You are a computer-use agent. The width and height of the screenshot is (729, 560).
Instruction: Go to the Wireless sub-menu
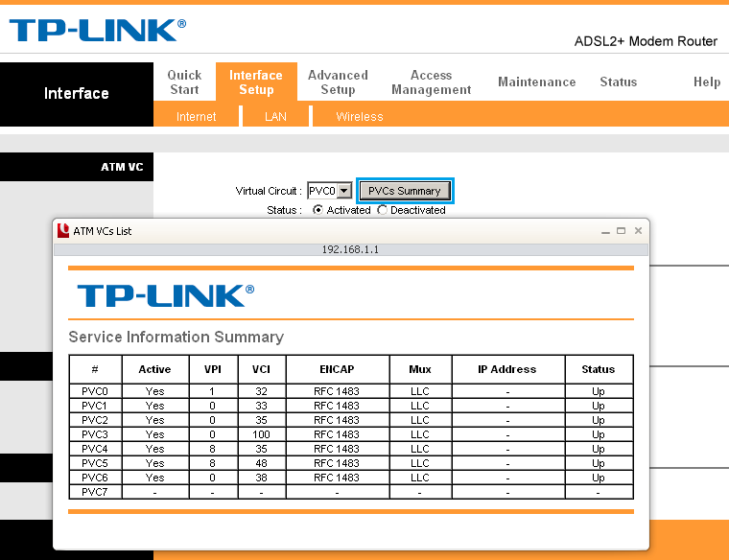pyautogui.click(x=360, y=116)
